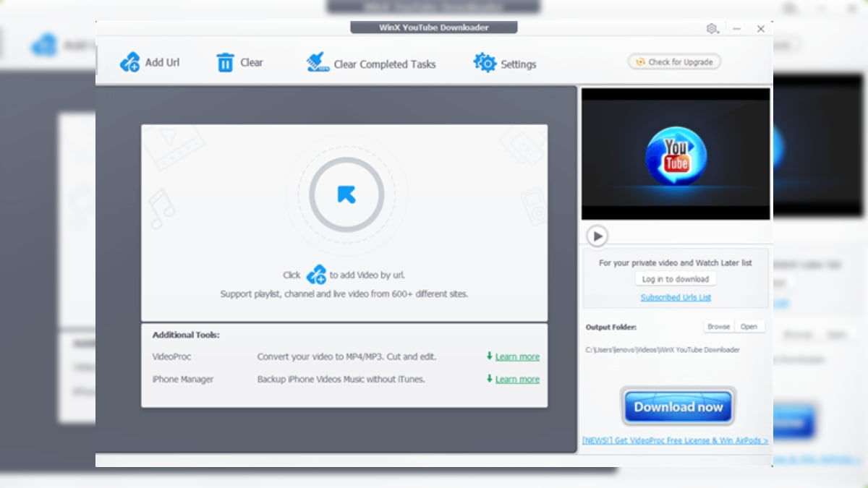
Task: Open the VideoProc free license NEWS link
Action: [x=677, y=440]
